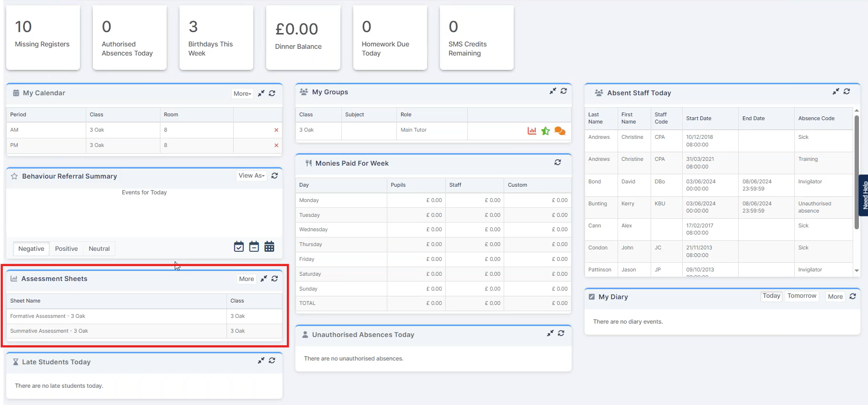Screen dimensions: 868x405
Task: Click the month grid calendar icon
Action: (x=269, y=247)
